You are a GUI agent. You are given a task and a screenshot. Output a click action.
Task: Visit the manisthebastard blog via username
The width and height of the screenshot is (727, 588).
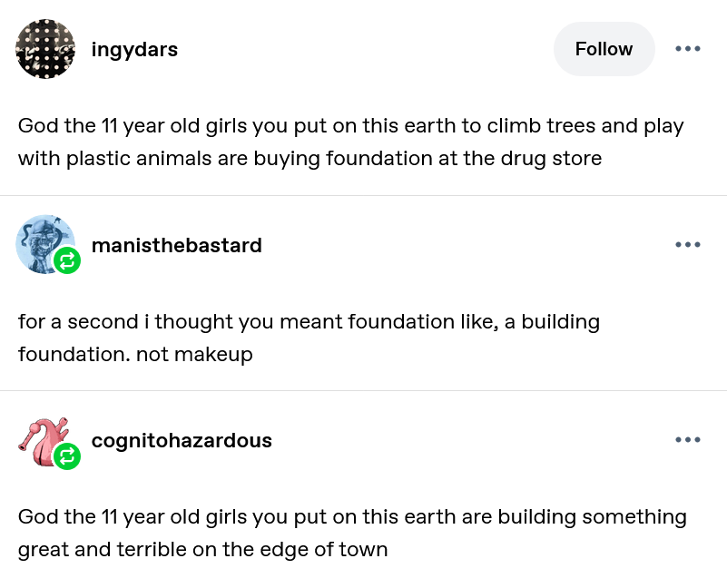tap(176, 245)
